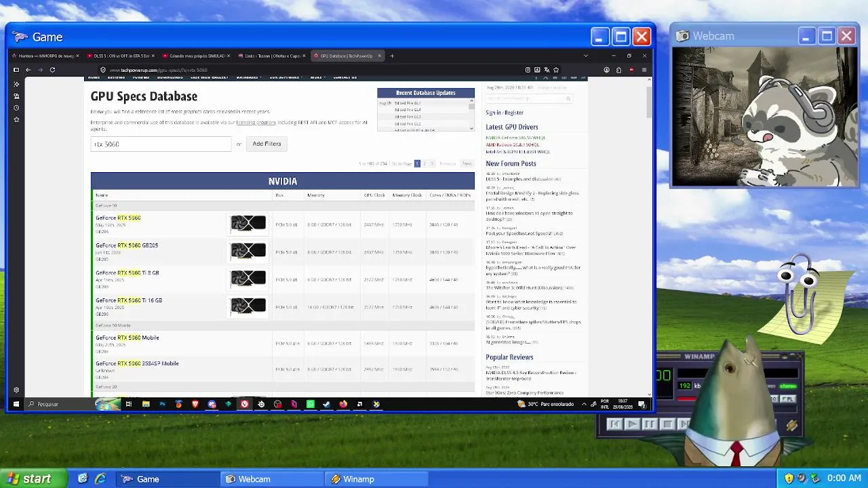Switch to the Hantera MMORPG tab
Viewport: 868px width, 488px height.
click(46, 56)
